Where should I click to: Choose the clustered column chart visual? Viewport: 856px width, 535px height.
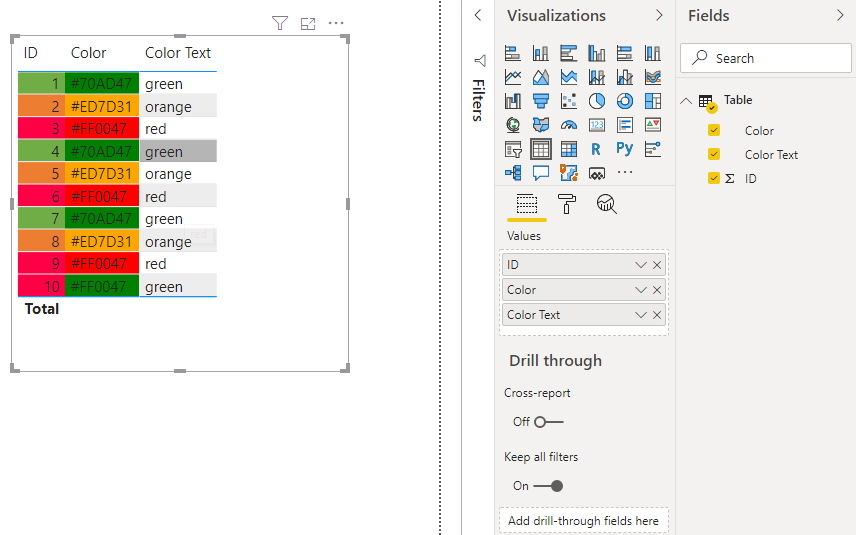(x=597, y=53)
